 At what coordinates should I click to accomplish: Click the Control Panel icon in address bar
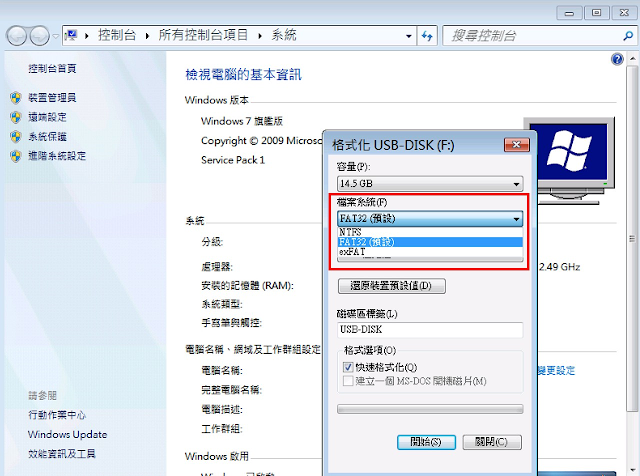(x=71, y=36)
